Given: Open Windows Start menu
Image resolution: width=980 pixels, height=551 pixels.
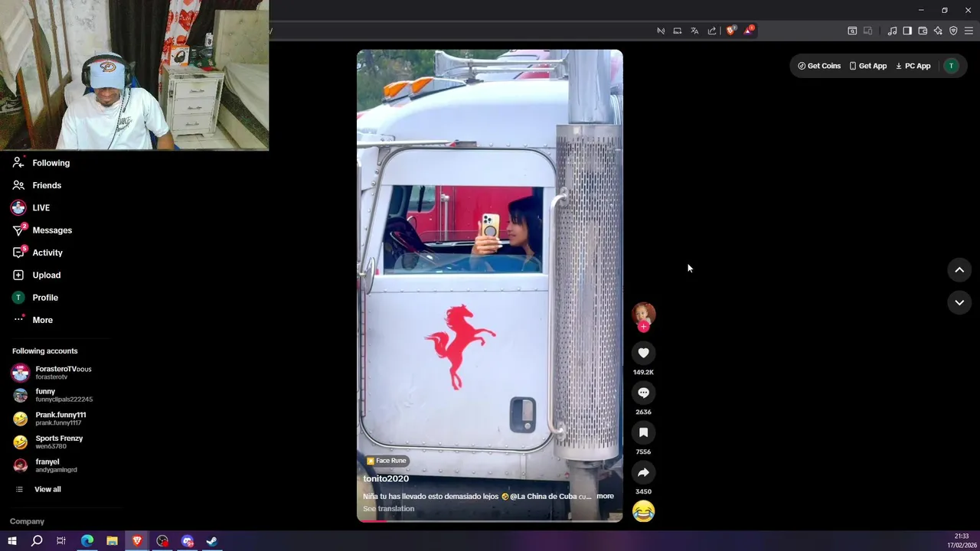Looking at the screenshot, I should (11, 541).
